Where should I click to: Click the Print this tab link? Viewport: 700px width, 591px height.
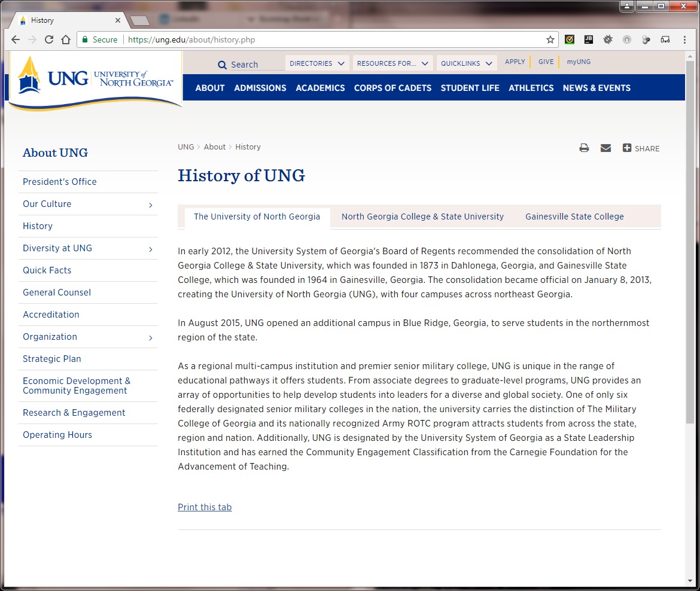pos(205,507)
